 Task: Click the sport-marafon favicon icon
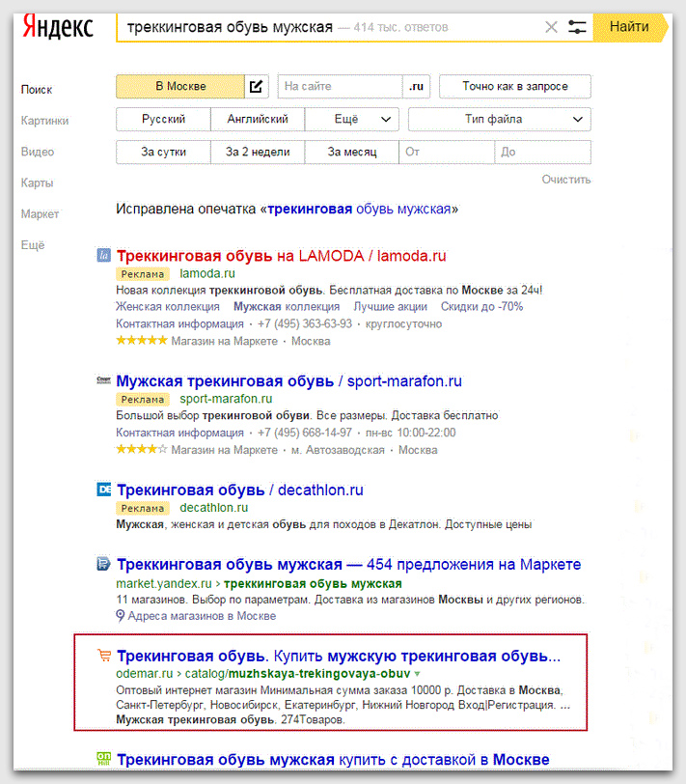click(x=103, y=380)
